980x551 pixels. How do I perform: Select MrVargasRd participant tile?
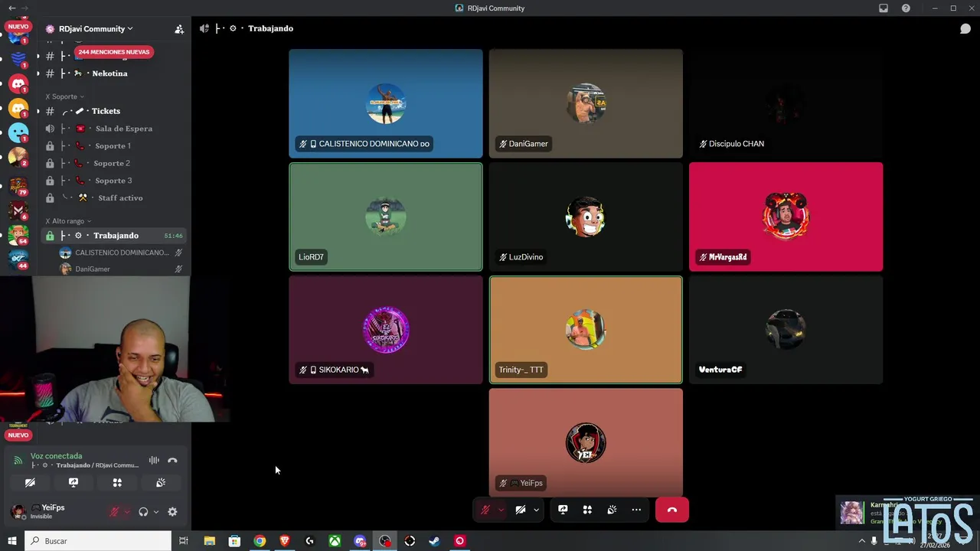pyautogui.click(x=786, y=217)
